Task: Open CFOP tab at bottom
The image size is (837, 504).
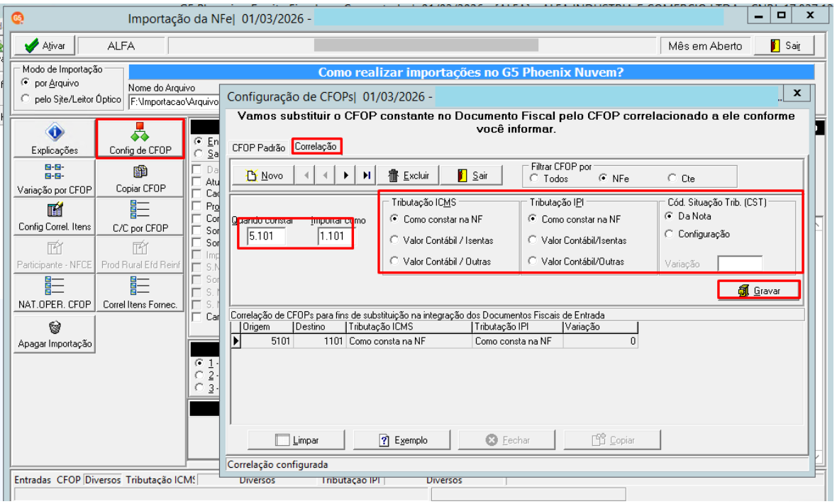Action: click(x=68, y=480)
